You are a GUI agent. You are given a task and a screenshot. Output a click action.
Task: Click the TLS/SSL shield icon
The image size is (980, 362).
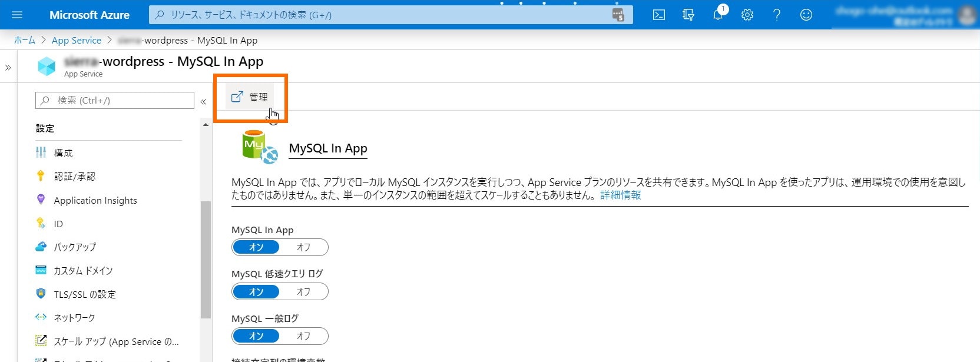(41, 293)
